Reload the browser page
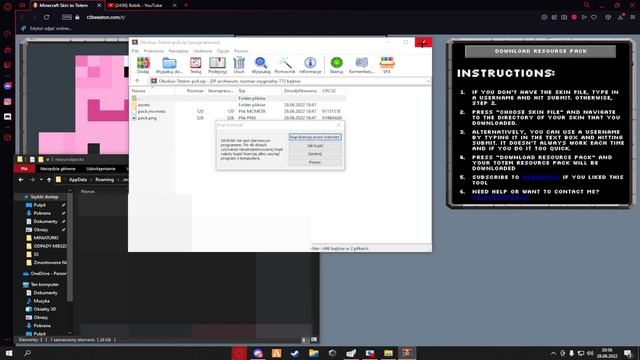 point(47,17)
